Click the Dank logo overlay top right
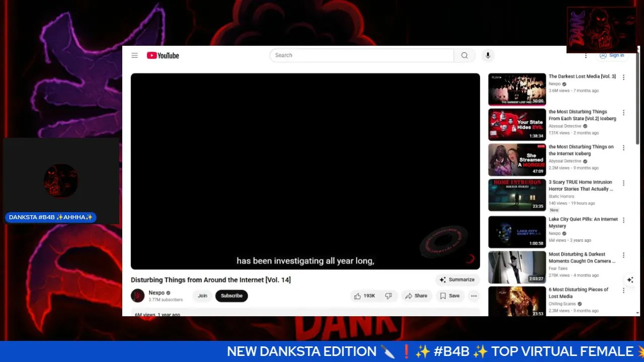This screenshot has width=644, height=362. [601, 30]
